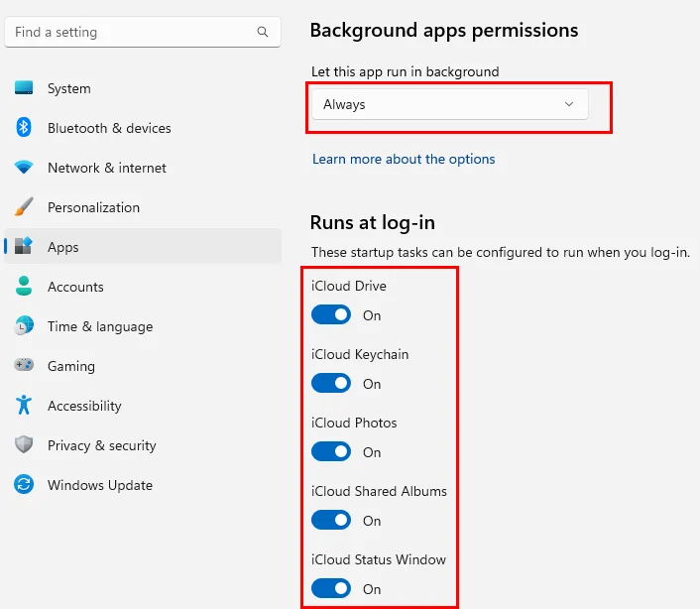
Task: Go to Windows Update page
Action: [x=143, y=485]
